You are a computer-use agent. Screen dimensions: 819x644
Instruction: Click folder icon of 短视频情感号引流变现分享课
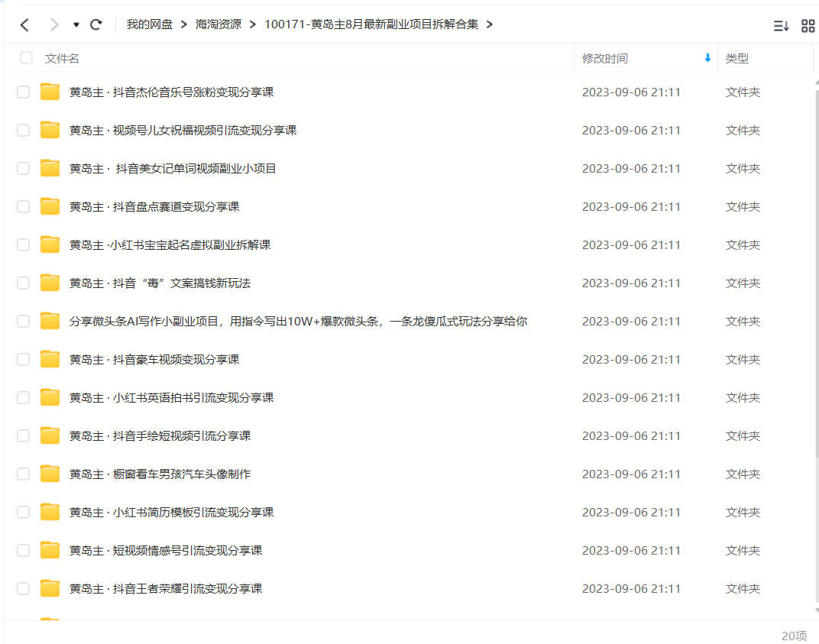pos(50,549)
